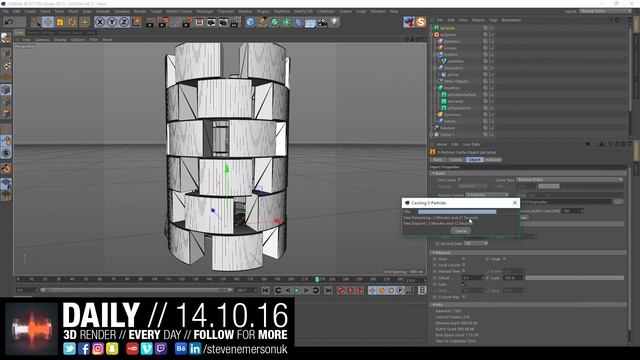Click the Render View clapper icon
Image resolution: width=640 pixels, height=360 pixels.
[x=150, y=22]
